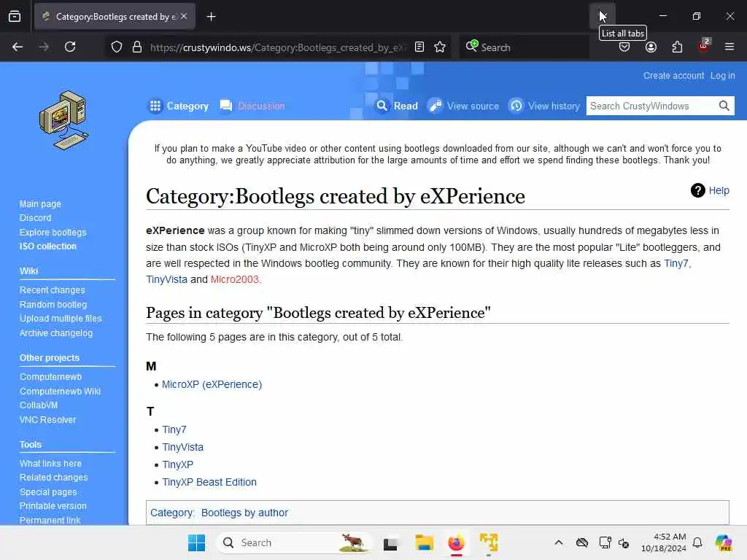747x560 pixels.
Task: Open the Firefox hamburger application menu
Action: click(729, 47)
